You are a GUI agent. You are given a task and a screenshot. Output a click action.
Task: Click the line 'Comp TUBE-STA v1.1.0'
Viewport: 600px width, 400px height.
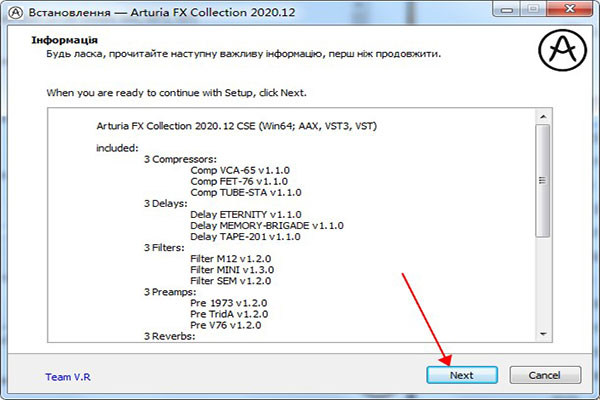(246, 193)
